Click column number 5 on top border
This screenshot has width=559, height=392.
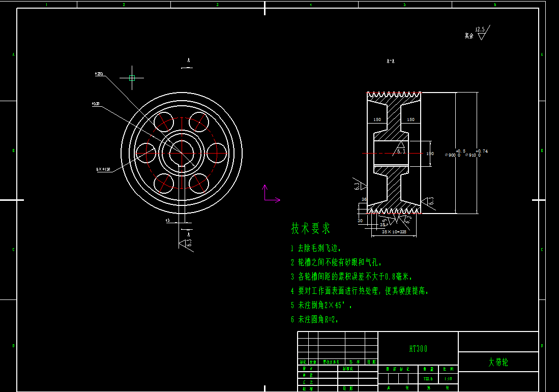(405, 5)
